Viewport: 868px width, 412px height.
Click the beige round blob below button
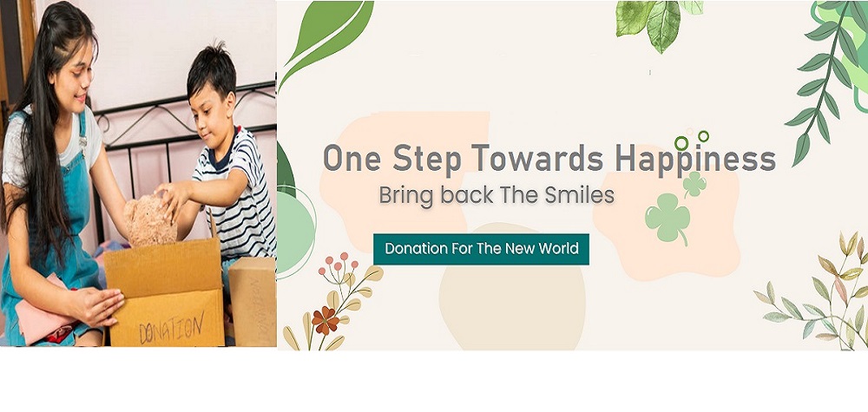513,288
